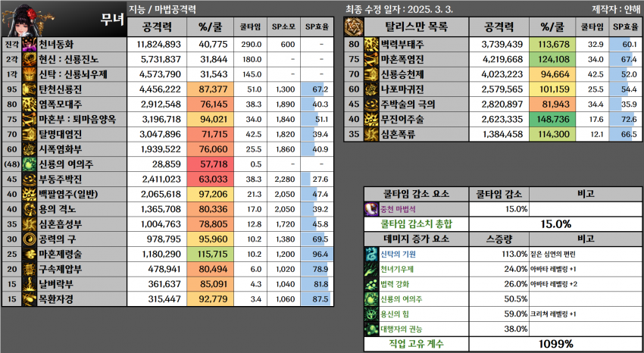Select the 공격력 column header in skill table

click(x=159, y=27)
